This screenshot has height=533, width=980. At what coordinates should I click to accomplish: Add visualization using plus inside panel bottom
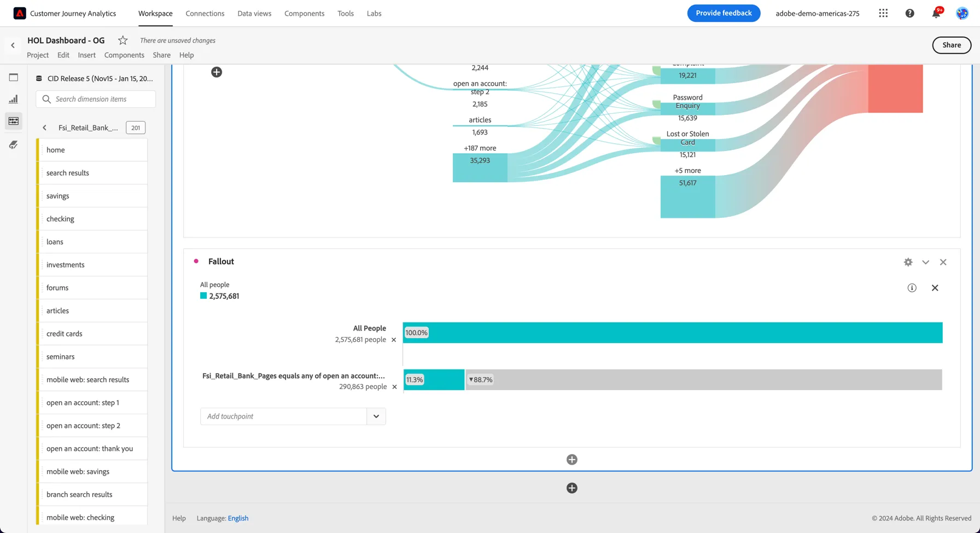[572, 460]
